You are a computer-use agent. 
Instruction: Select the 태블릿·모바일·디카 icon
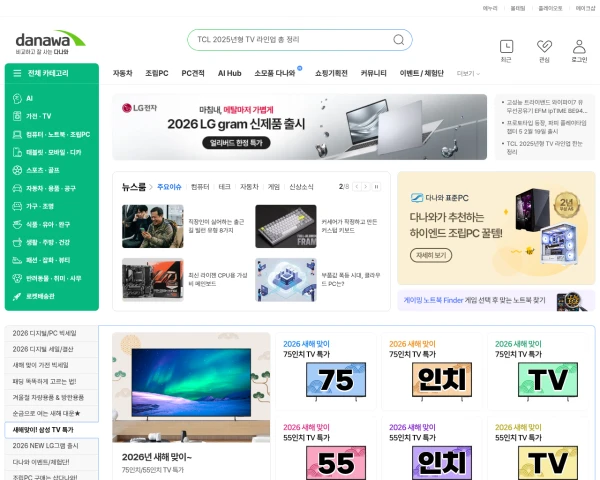pos(17,152)
